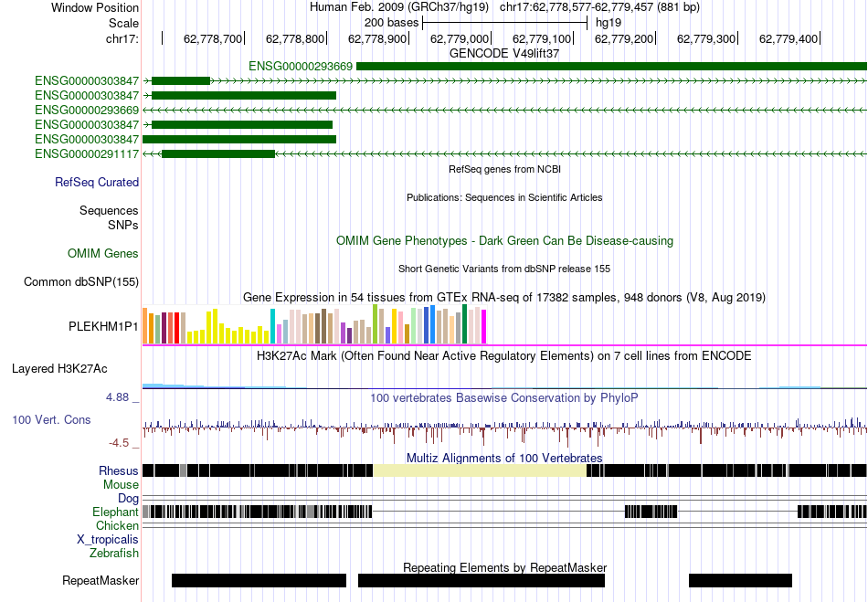Click ENSG00000293669 label beside the long exon bar
This screenshot has width=868, height=602.
tap(301, 67)
